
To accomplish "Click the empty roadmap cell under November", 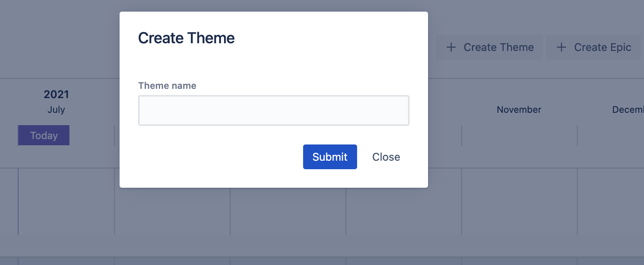I will (x=519, y=201).
